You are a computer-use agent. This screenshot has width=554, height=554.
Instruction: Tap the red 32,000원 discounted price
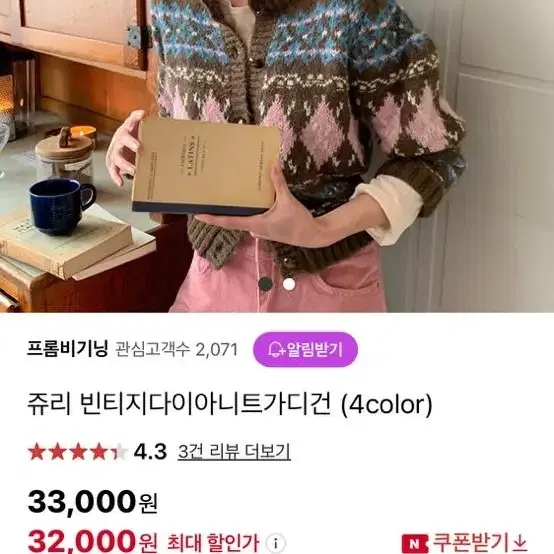click(93, 542)
